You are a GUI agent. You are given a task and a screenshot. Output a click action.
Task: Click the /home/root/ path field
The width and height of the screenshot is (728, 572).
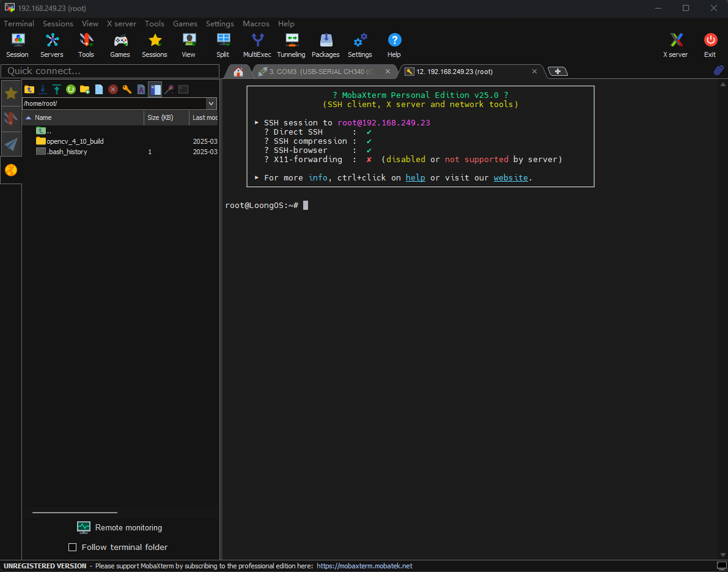point(114,103)
